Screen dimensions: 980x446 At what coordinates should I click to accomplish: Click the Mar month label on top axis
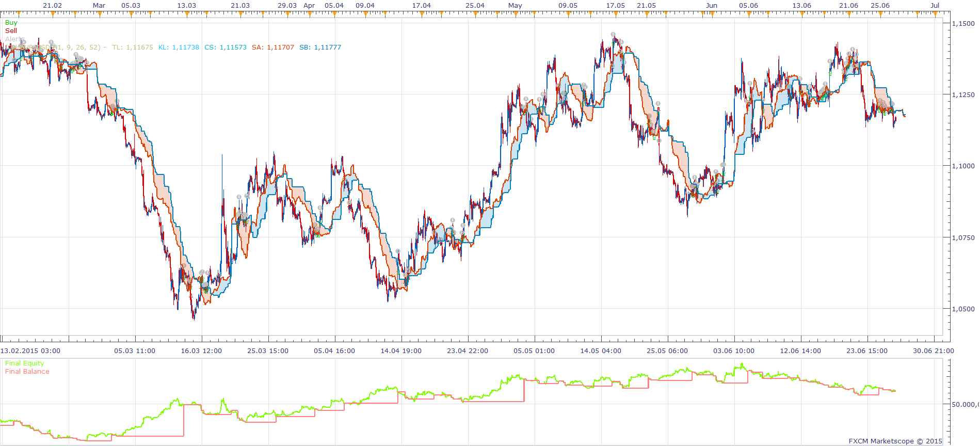[x=99, y=6]
